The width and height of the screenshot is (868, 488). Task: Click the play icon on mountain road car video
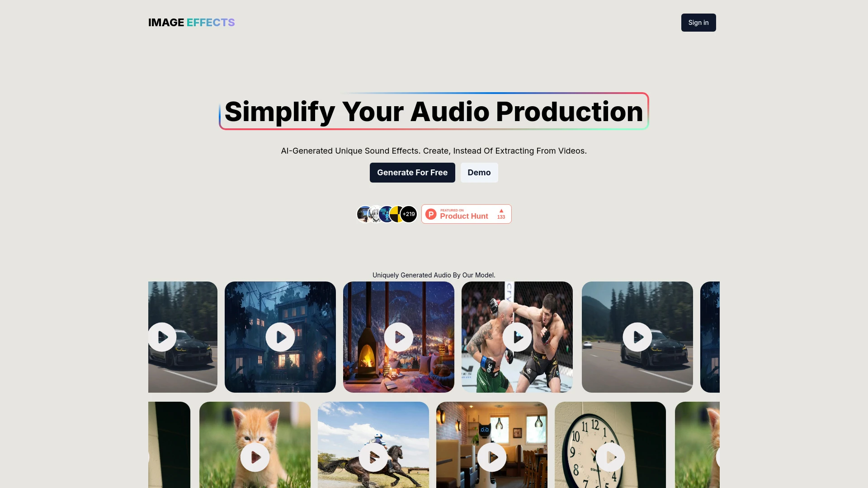point(637,337)
